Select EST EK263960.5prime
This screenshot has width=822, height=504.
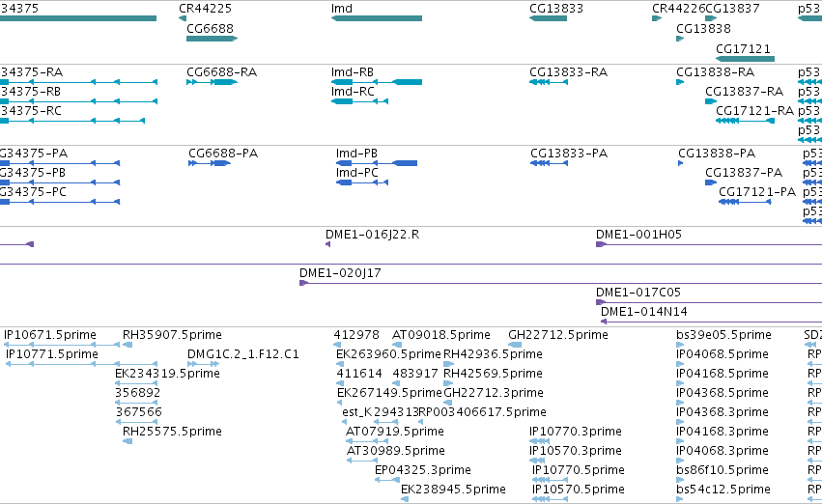click(340, 364)
